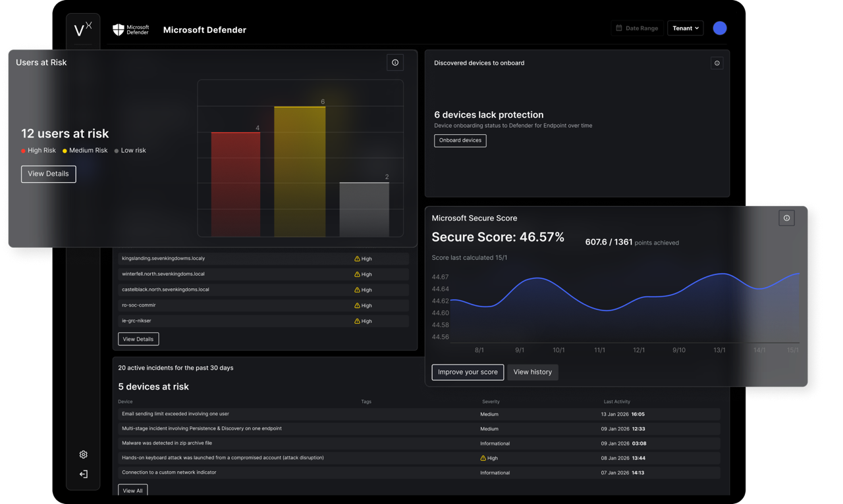843x504 pixels.
Task: Select the ro-soc-commir device row
Action: point(263,305)
